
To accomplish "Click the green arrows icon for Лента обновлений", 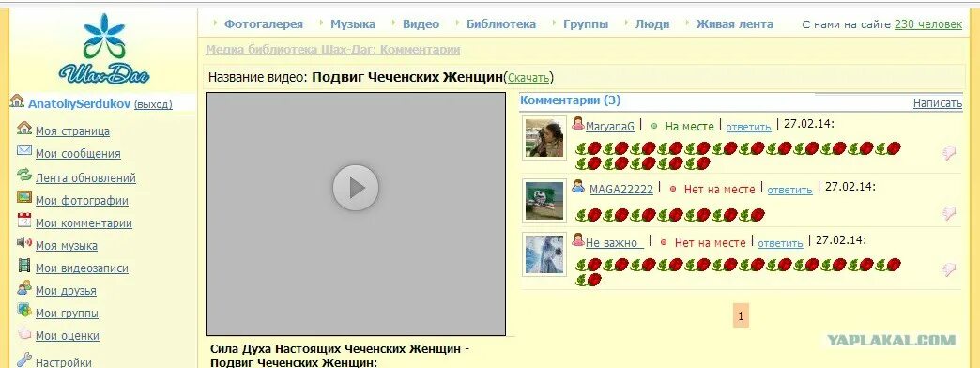I will pos(24,175).
